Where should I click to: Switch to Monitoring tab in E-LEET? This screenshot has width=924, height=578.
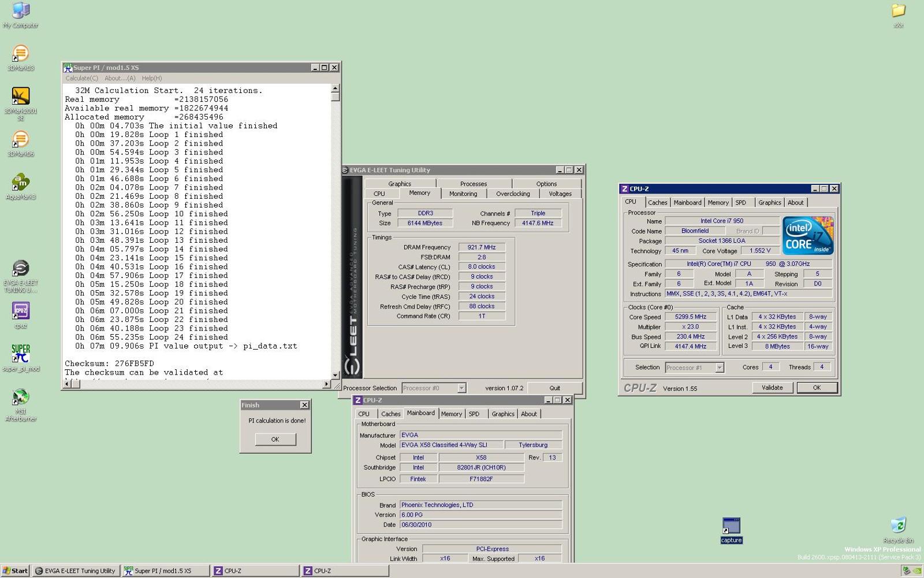pyautogui.click(x=463, y=194)
